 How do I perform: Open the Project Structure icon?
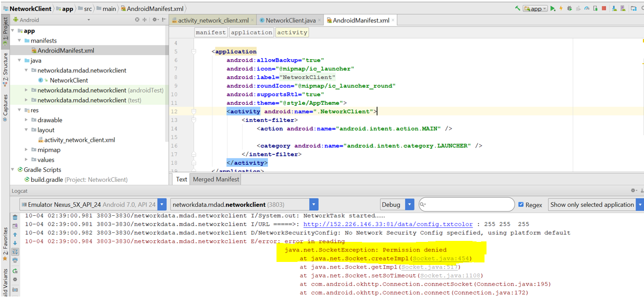click(x=633, y=9)
